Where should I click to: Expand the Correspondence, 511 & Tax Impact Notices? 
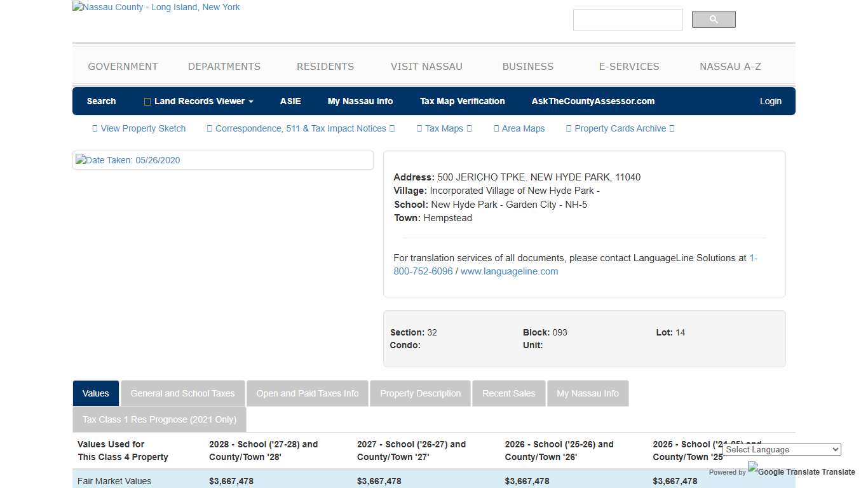[x=301, y=128]
